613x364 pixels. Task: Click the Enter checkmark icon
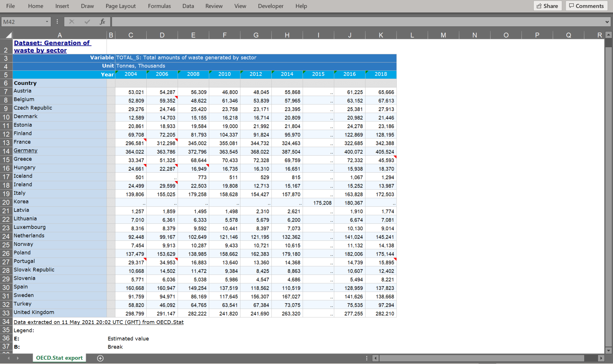tap(87, 22)
